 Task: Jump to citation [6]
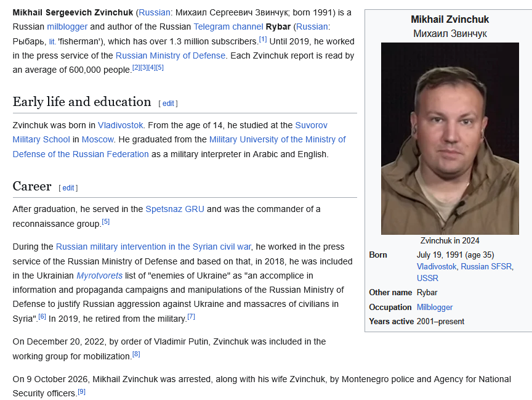click(x=42, y=317)
